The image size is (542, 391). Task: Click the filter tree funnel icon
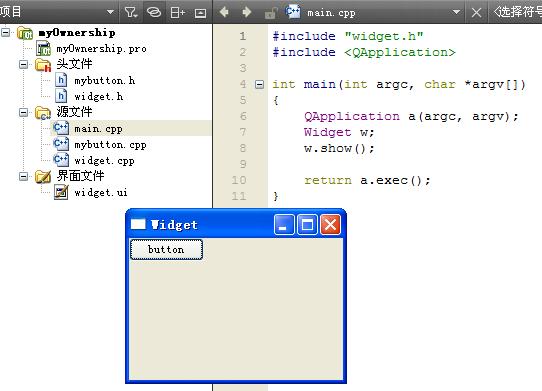(131, 12)
